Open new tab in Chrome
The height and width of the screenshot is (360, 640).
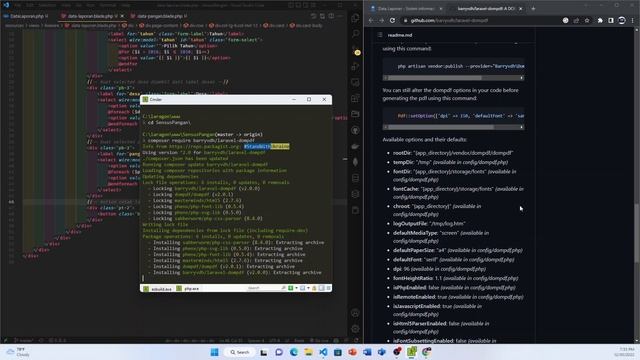point(533,9)
